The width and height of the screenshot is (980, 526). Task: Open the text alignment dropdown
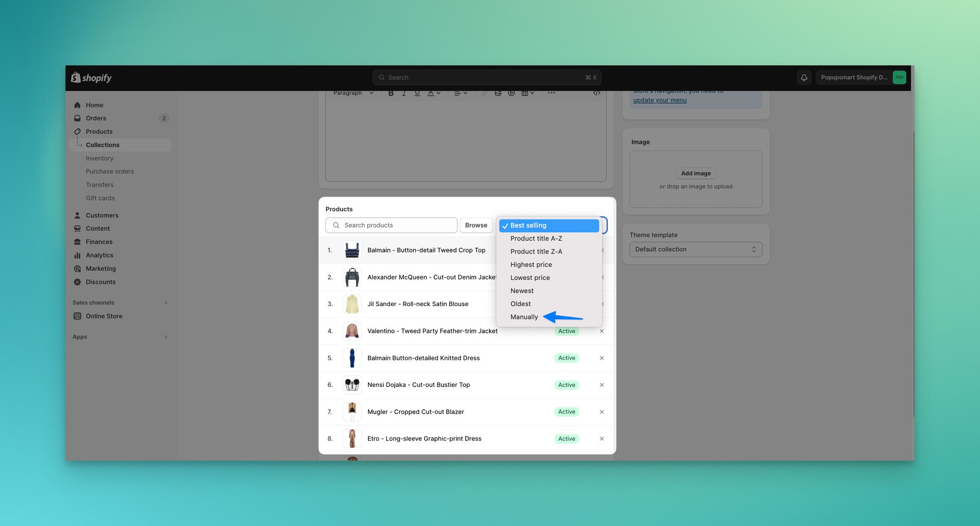tap(460, 93)
